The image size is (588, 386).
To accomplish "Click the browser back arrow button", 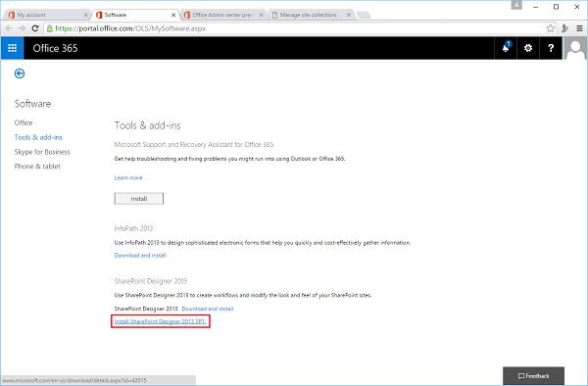I will pyautogui.click(x=9, y=28).
